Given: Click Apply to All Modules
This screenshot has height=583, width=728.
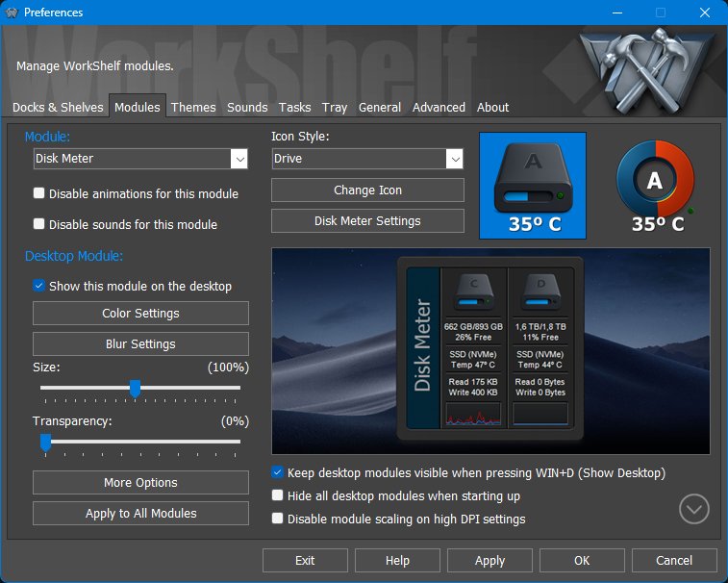Looking at the screenshot, I should click(x=140, y=514).
